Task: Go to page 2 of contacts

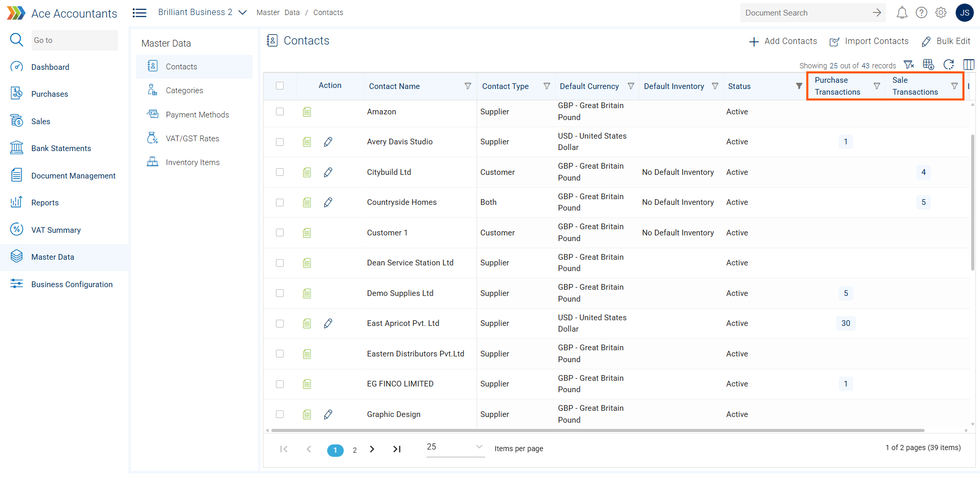Action: point(355,450)
